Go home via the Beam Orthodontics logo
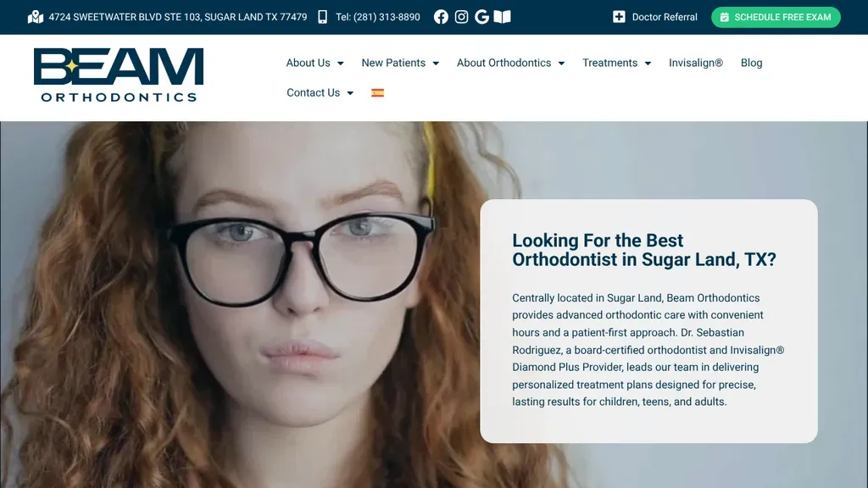This screenshot has height=488, width=868. click(x=119, y=75)
